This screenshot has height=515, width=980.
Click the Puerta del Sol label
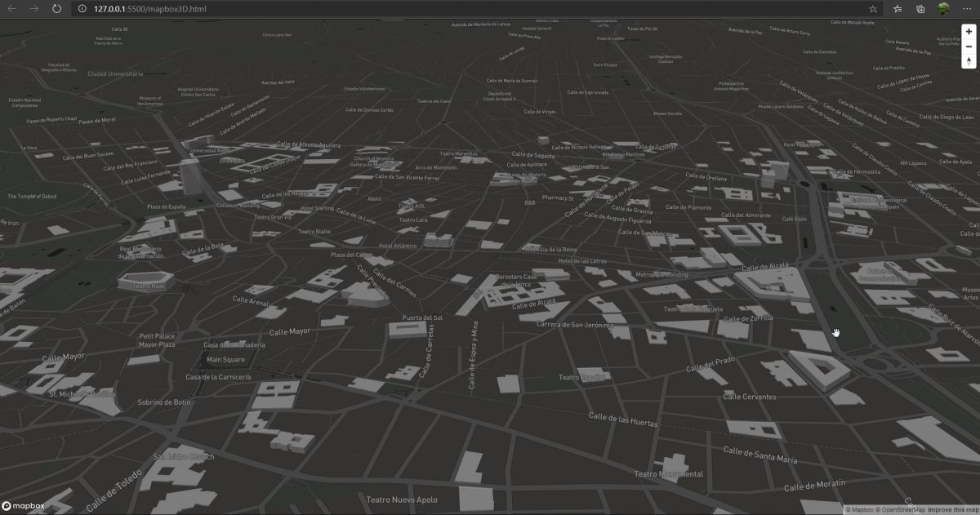422,317
